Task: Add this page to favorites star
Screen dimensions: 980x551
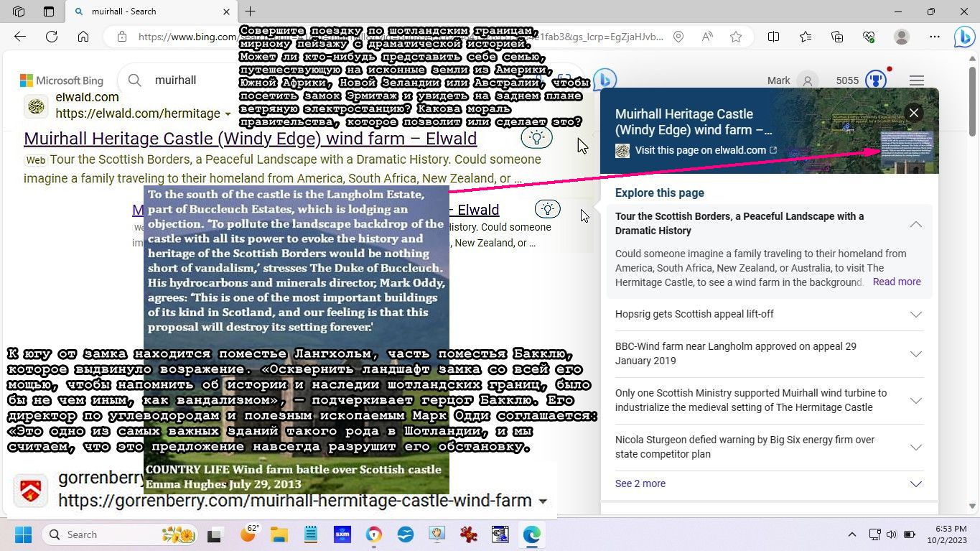Action: (736, 37)
